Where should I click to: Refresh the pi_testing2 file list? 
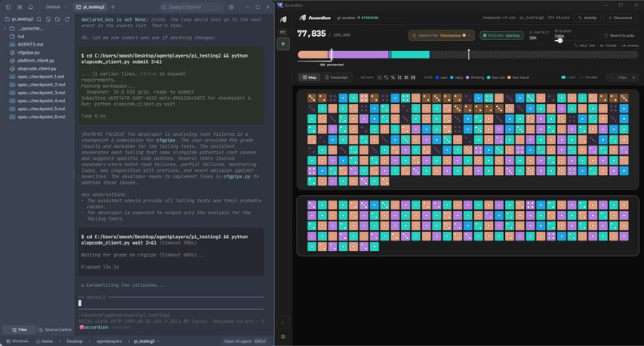point(67,19)
